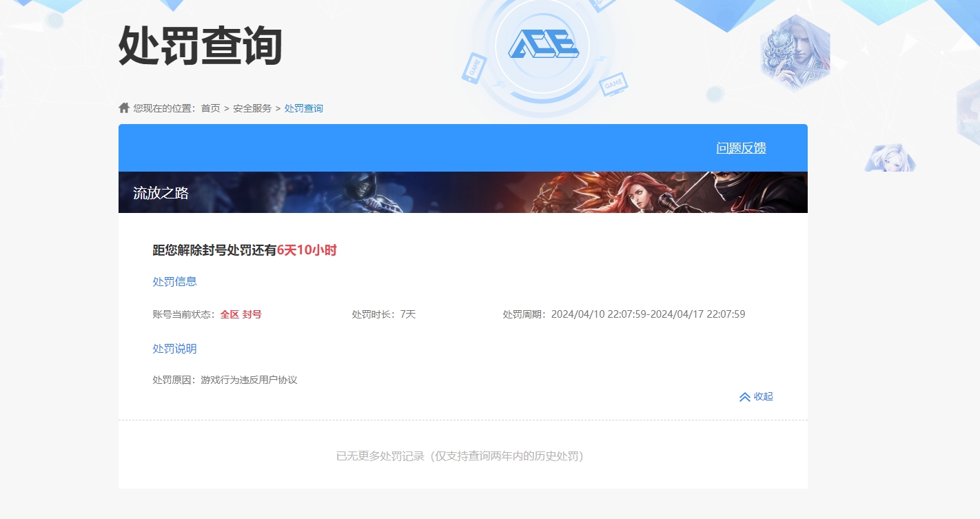Click the home icon in breadcrumb

124,108
